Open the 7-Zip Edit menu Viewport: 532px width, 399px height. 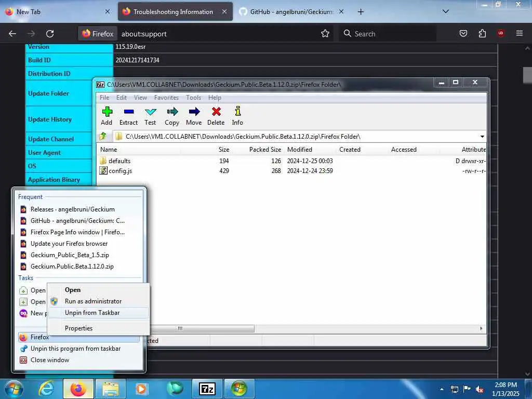(122, 98)
